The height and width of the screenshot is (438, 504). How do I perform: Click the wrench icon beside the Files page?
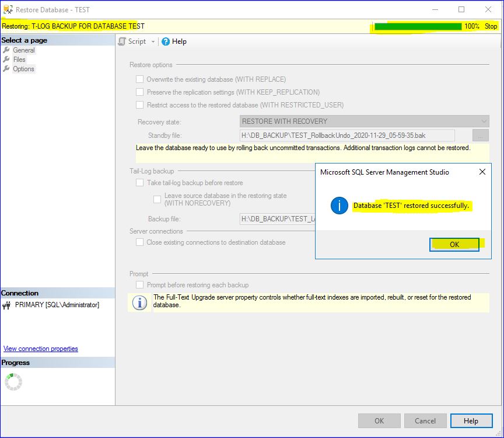[6, 60]
